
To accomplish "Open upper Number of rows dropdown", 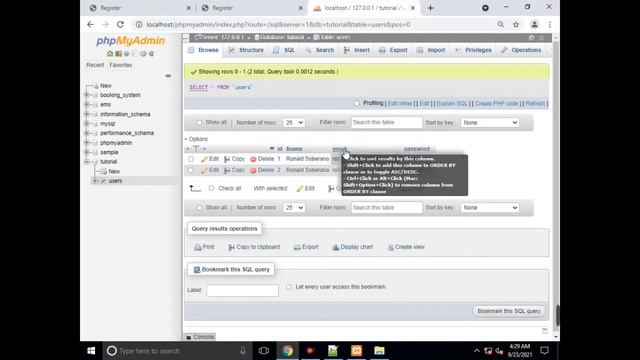I will point(294,122).
